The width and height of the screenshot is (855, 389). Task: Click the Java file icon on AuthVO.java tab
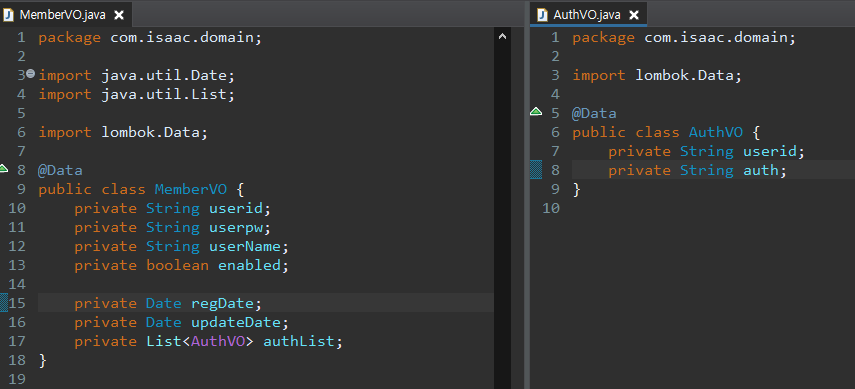[543, 15]
